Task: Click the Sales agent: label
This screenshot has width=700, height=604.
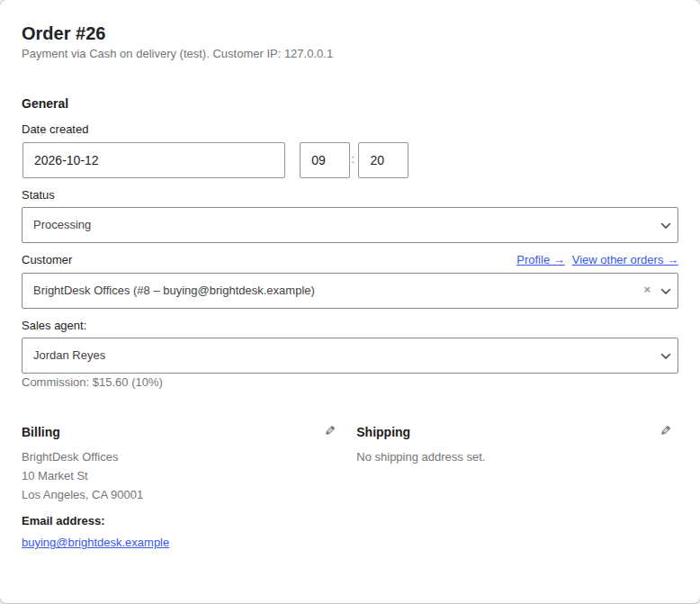Action: click(54, 326)
